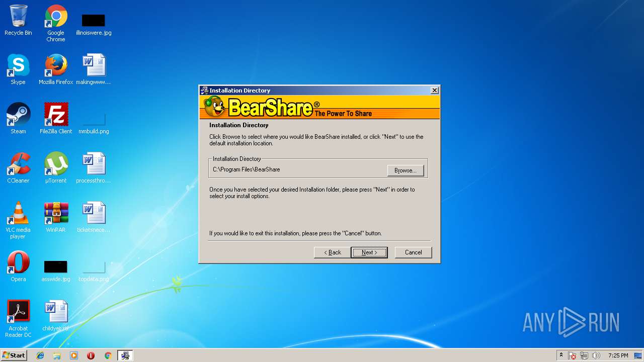Select the childyet.rtf desktop document
Viewport: 644px width, 362px height.
tap(56, 316)
